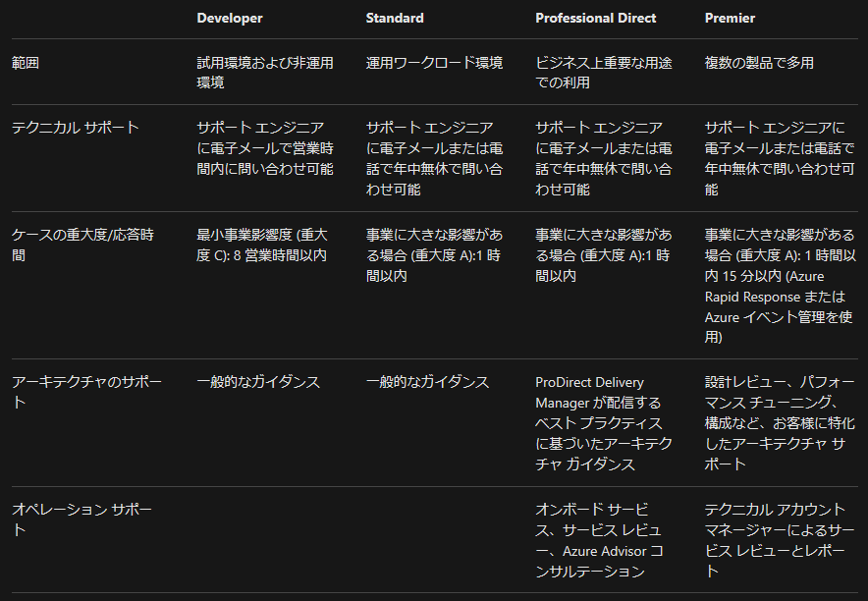
Task: Click Professional Direct technical support cell text
Action: (x=604, y=158)
